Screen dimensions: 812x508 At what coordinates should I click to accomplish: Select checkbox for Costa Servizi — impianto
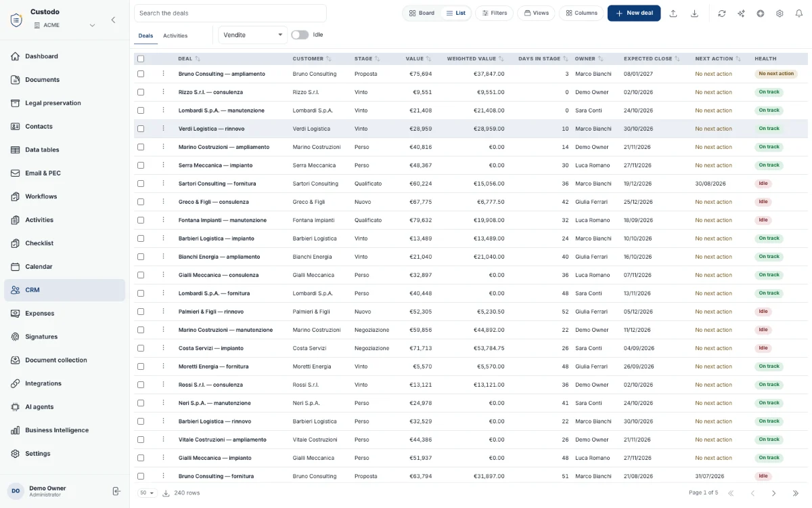(141, 348)
